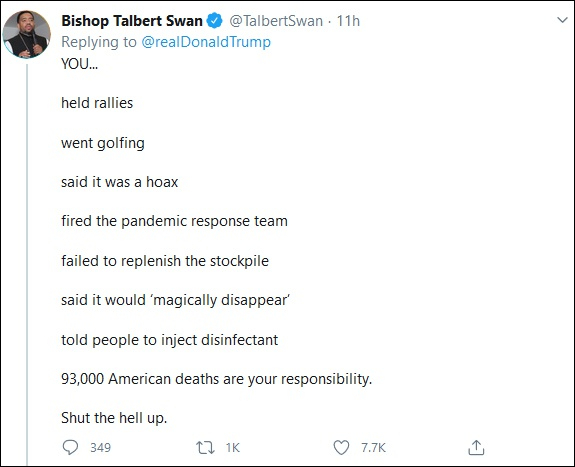Open the 11h timestamp link
The height and width of the screenshot is (467, 575).
coord(348,21)
